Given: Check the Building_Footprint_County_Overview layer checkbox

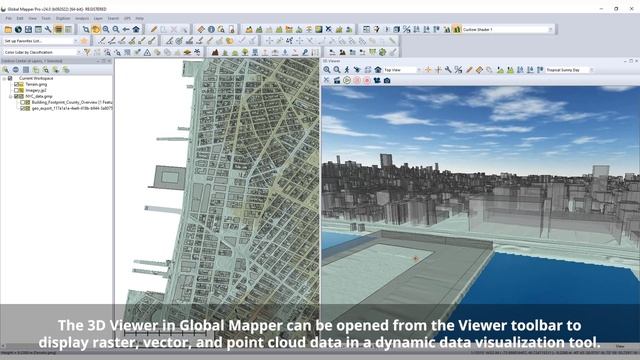Looking at the screenshot, I should pyautogui.click(x=23, y=102).
